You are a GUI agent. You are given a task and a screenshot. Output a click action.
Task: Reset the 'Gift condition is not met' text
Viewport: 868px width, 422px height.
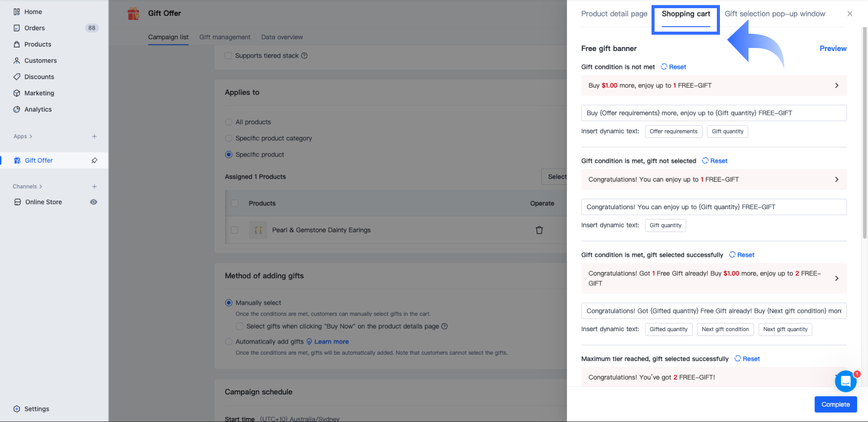pyautogui.click(x=673, y=67)
